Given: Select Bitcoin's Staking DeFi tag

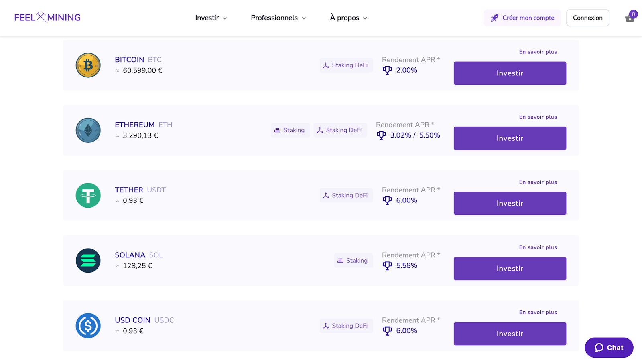Looking at the screenshot, I should tap(346, 65).
